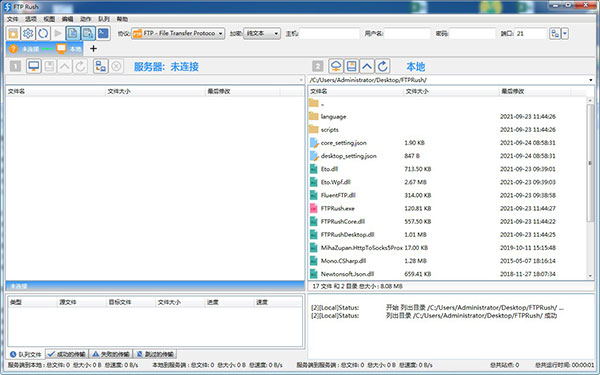Select file desktop_setting.json
Screen dimensions: 600x375
(447, 156)
